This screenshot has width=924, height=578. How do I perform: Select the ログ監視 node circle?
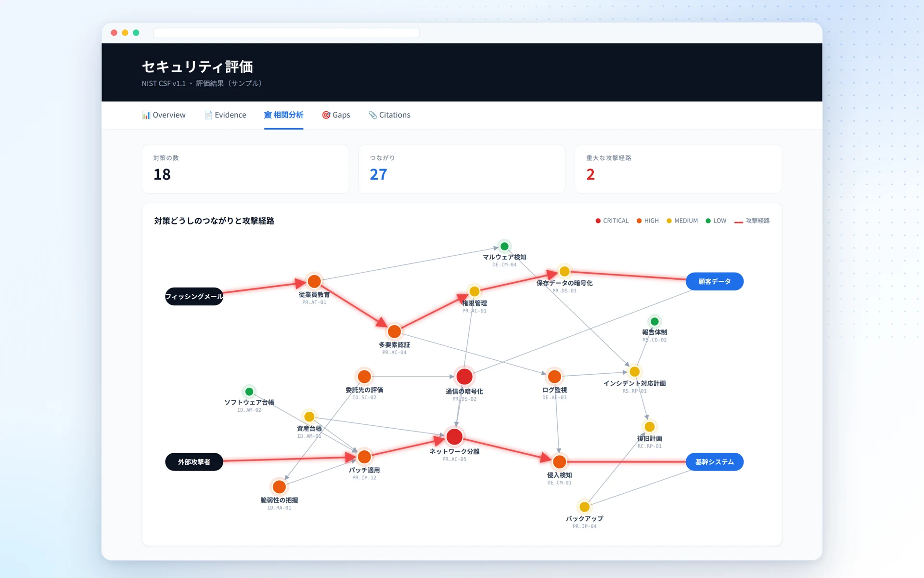554,376
